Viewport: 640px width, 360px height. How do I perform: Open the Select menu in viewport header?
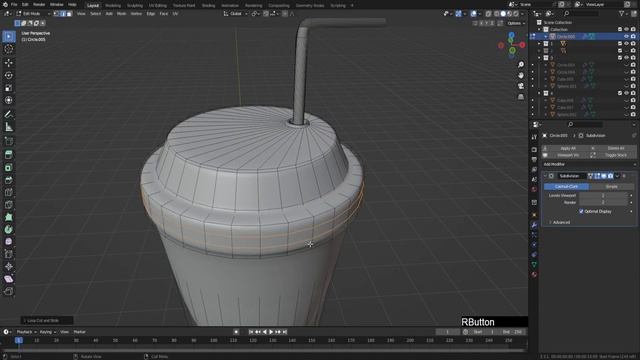[x=96, y=13]
